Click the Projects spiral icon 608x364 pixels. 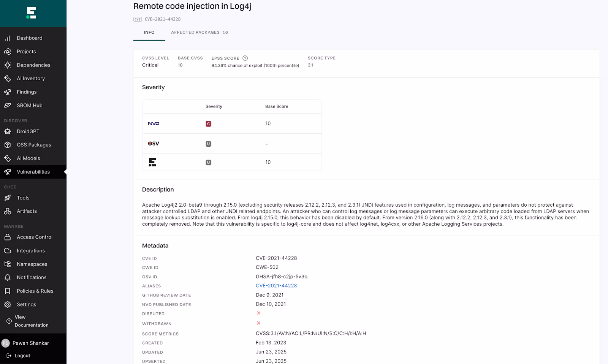8,51
